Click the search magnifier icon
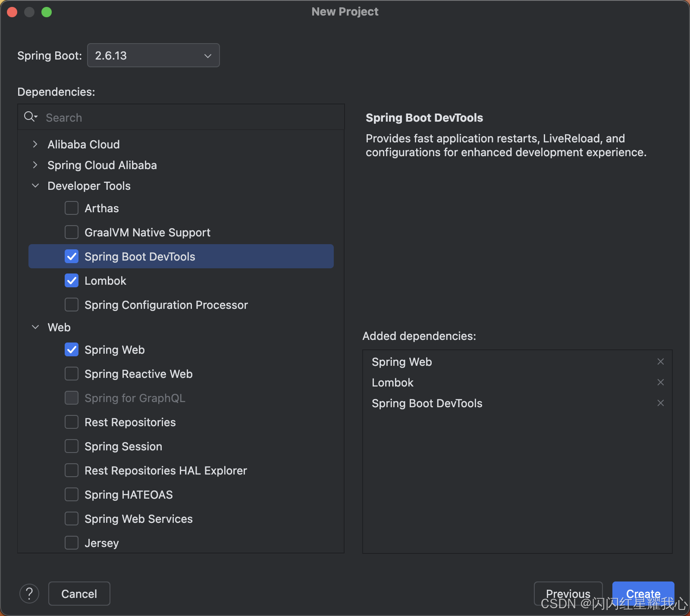Viewport: 690px width, 616px height. [x=31, y=117]
